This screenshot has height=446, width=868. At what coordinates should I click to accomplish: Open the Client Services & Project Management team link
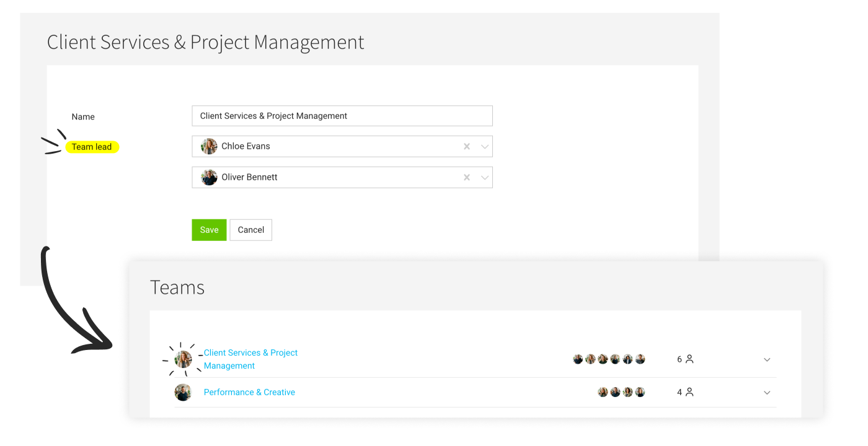[251, 359]
